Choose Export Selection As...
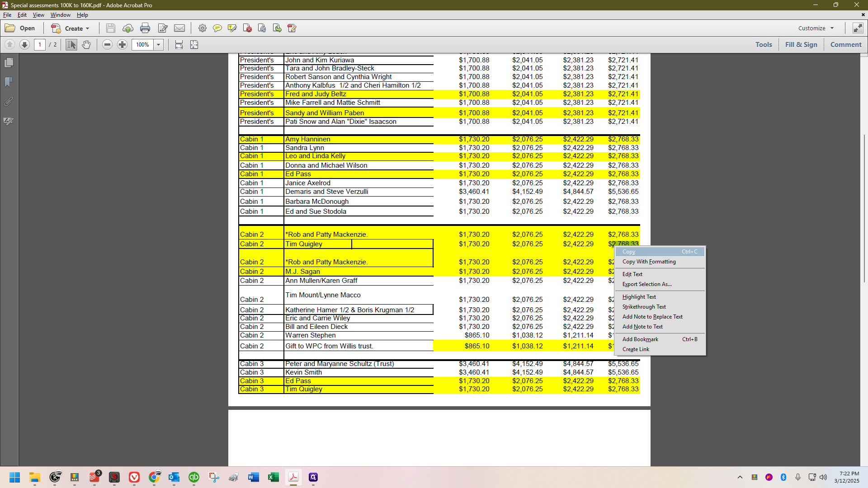Screen dimensions: 868x488 [x=660, y=284]
